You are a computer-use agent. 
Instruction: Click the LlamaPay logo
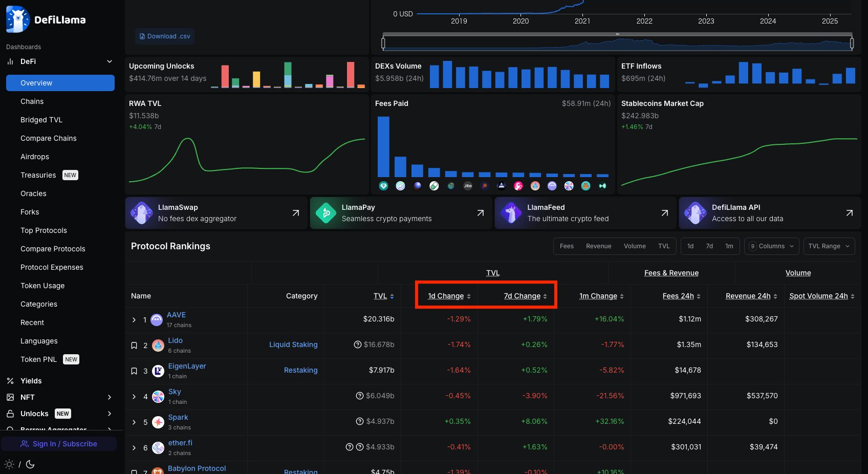pos(326,213)
